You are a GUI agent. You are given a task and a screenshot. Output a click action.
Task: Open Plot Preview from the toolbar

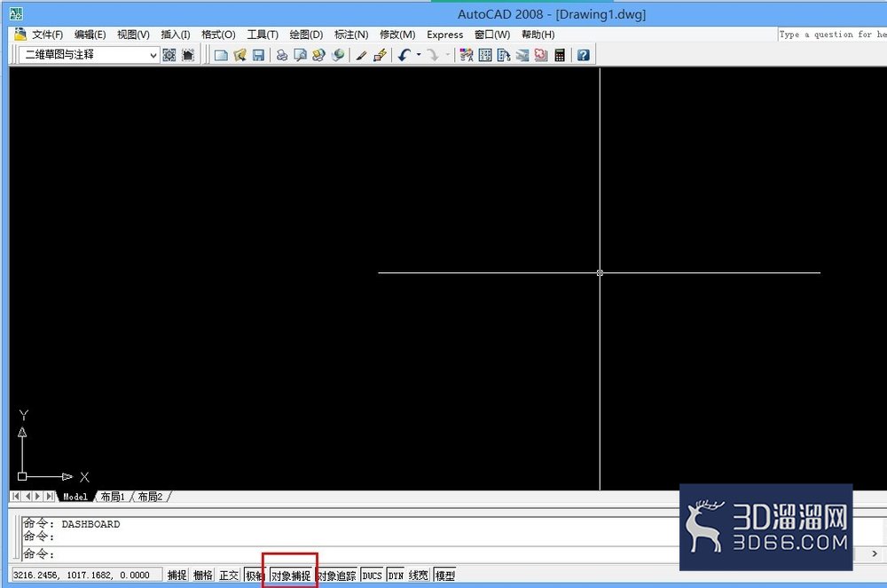click(x=301, y=55)
